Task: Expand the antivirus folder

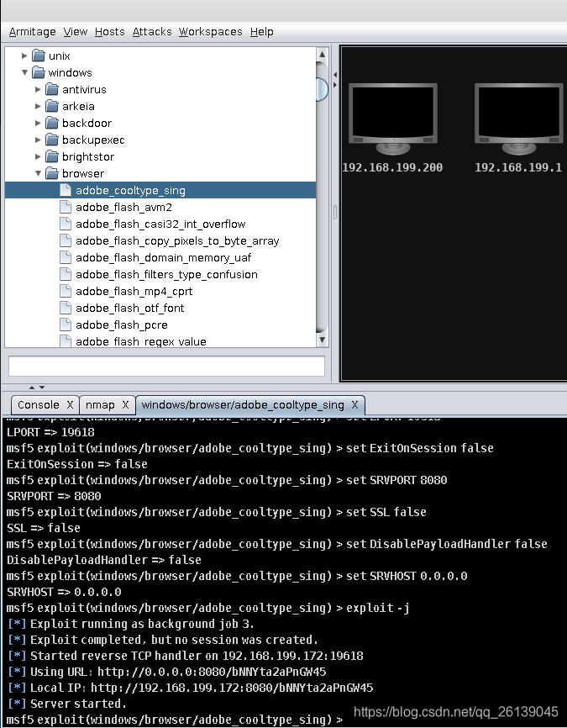Action: click(38, 89)
